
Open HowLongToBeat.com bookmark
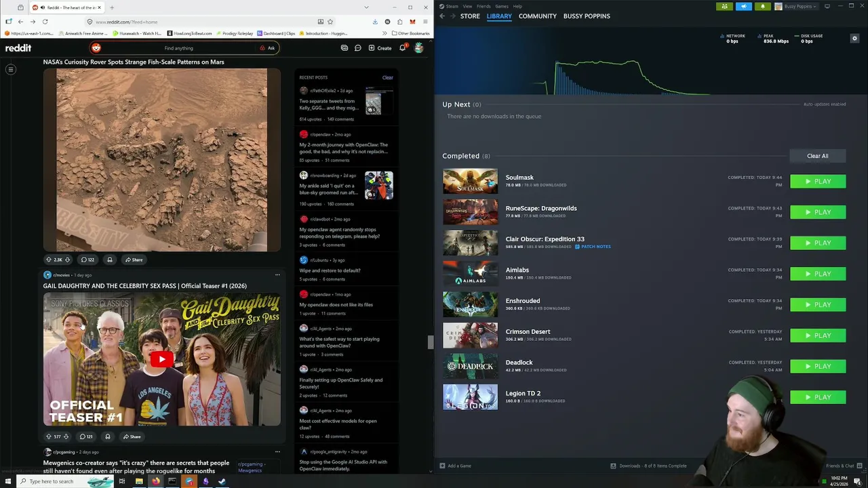(190, 33)
